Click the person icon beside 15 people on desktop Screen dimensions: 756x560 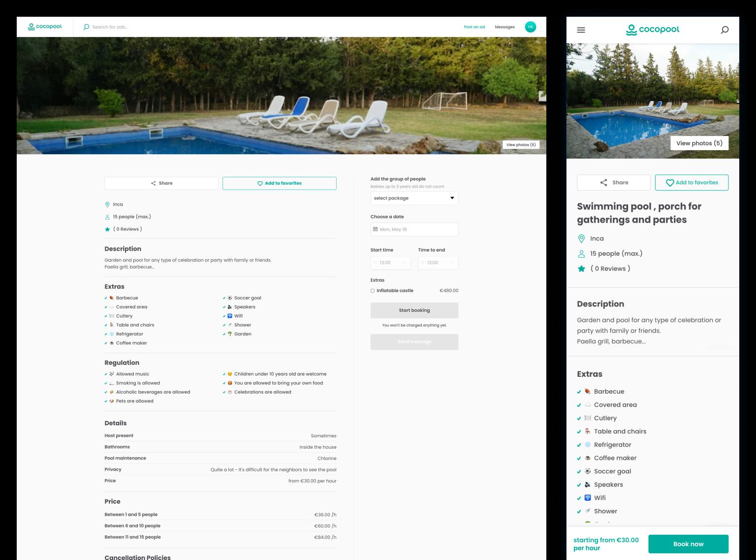107,217
